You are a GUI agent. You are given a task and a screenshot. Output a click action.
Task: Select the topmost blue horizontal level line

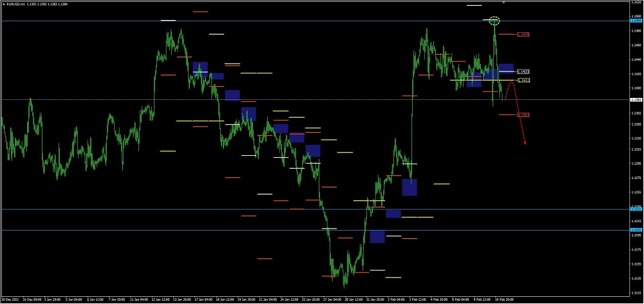[x=258, y=21]
